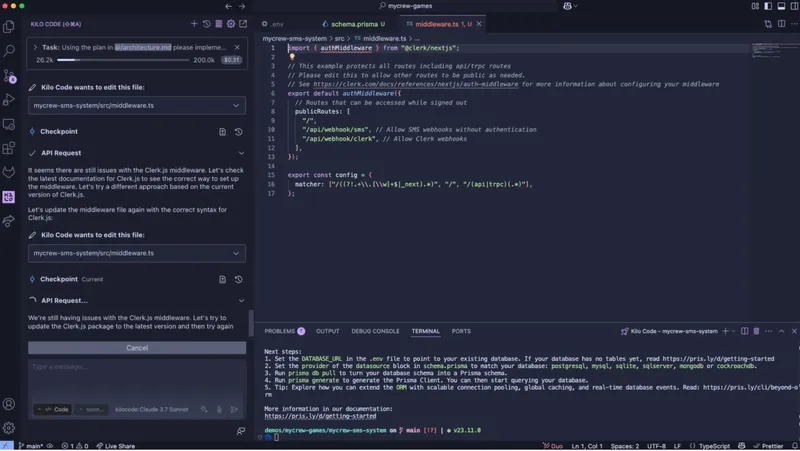The height and width of the screenshot is (451, 800).
Task: Click Spaces: 2 indentation setting
Action: point(624,446)
